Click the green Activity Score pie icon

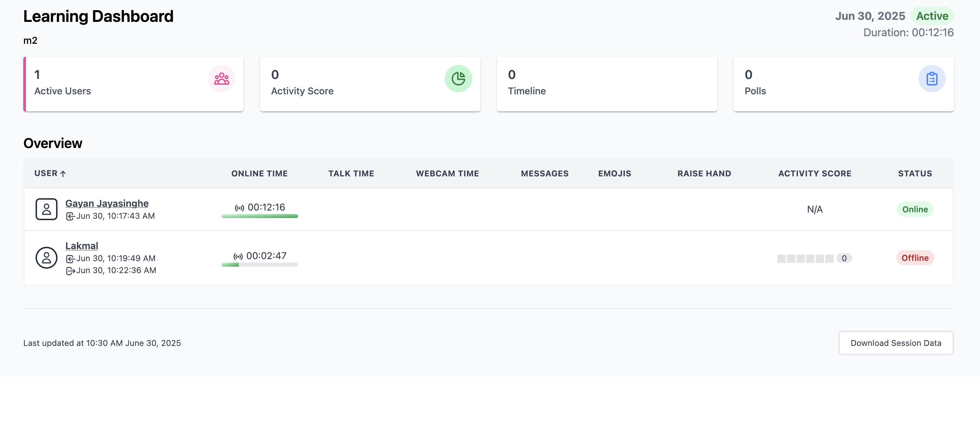coord(458,79)
